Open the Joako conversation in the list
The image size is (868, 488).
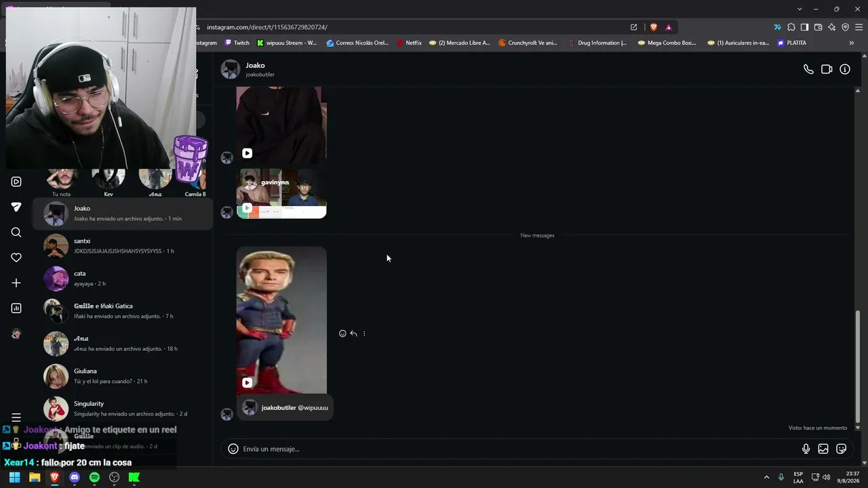coord(123,213)
